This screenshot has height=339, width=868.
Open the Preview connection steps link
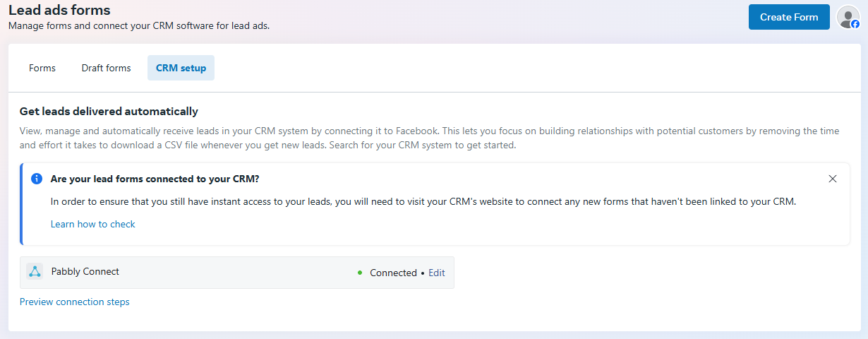(x=75, y=302)
